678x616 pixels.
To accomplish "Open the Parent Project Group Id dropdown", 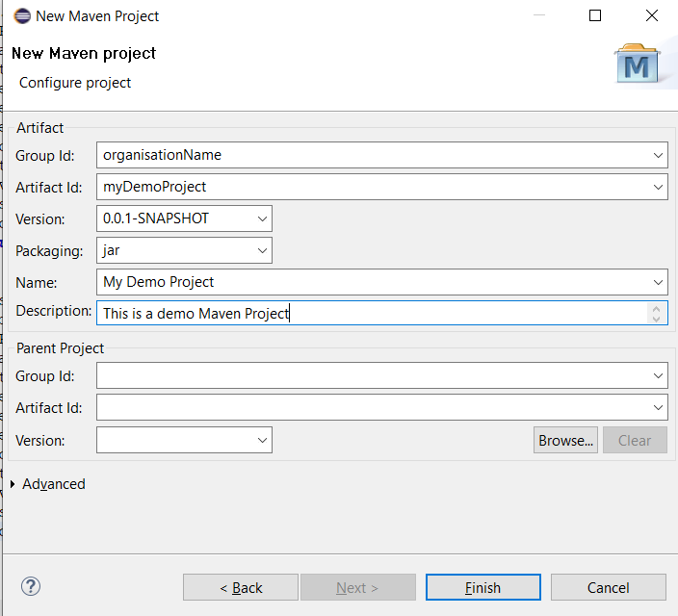I will click(658, 376).
